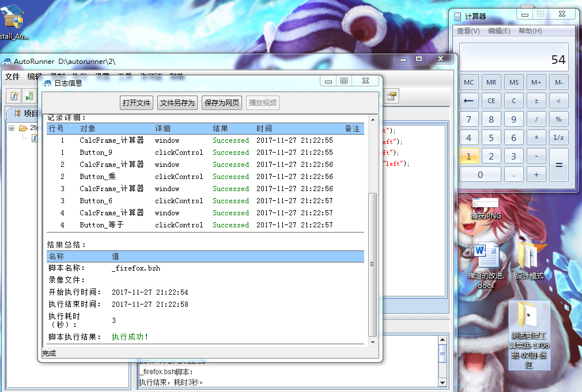582x392 pixels.
Task: Click digit 3 in Calculator
Action: (x=513, y=156)
